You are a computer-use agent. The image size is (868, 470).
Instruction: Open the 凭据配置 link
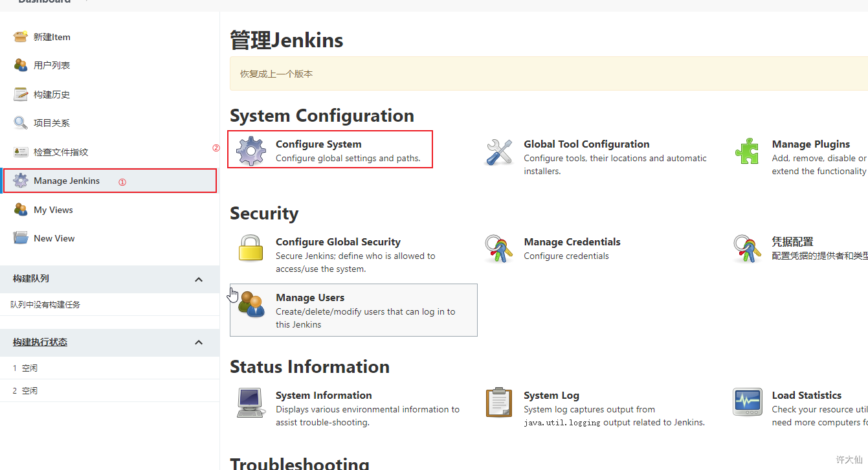(792, 241)
